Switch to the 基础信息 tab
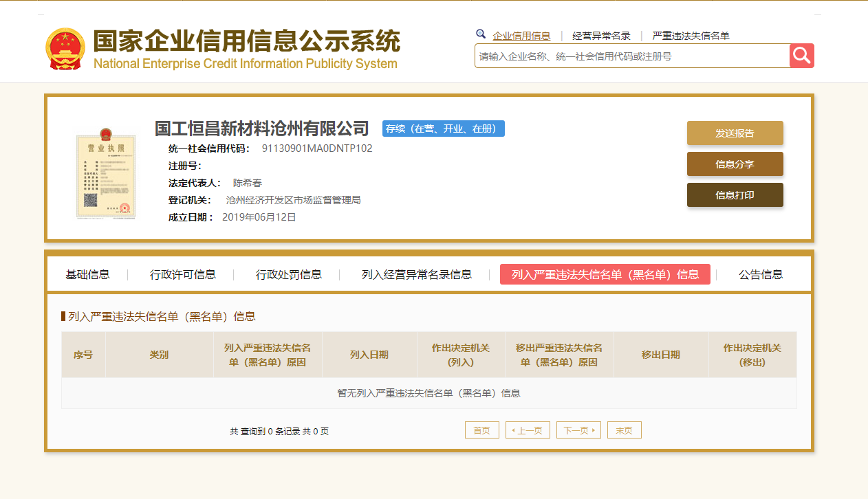The image size is (868, 499). (87, 274)
